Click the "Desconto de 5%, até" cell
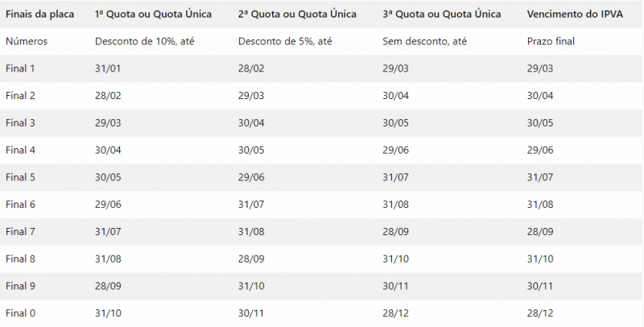This screenshot has width=644, height=327. coord(283,41)
